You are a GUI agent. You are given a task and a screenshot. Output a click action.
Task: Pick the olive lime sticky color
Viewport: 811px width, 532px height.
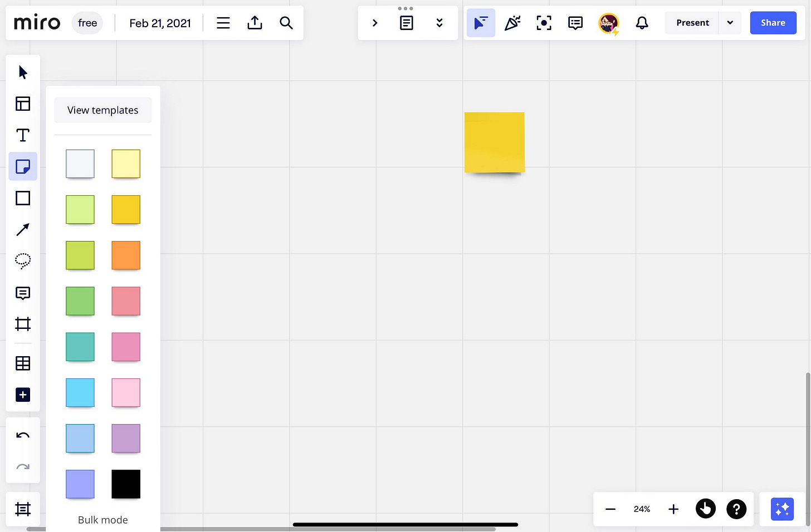pos(80,255)
